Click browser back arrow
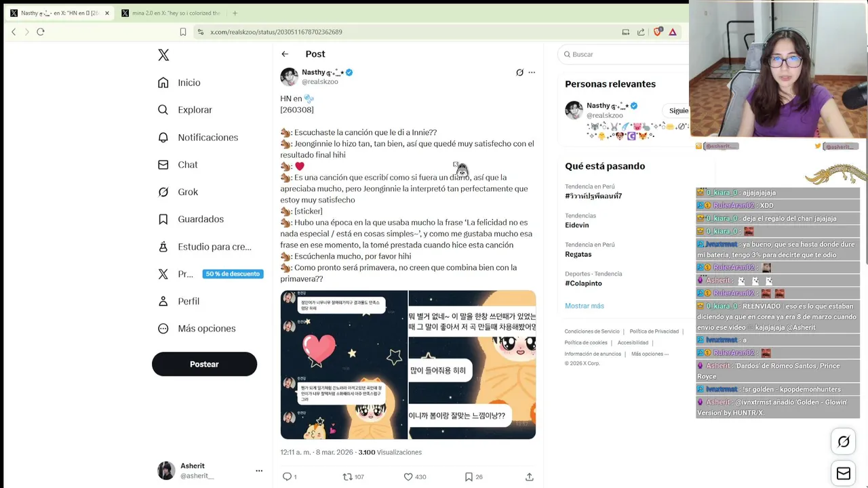 click(14, 32)
